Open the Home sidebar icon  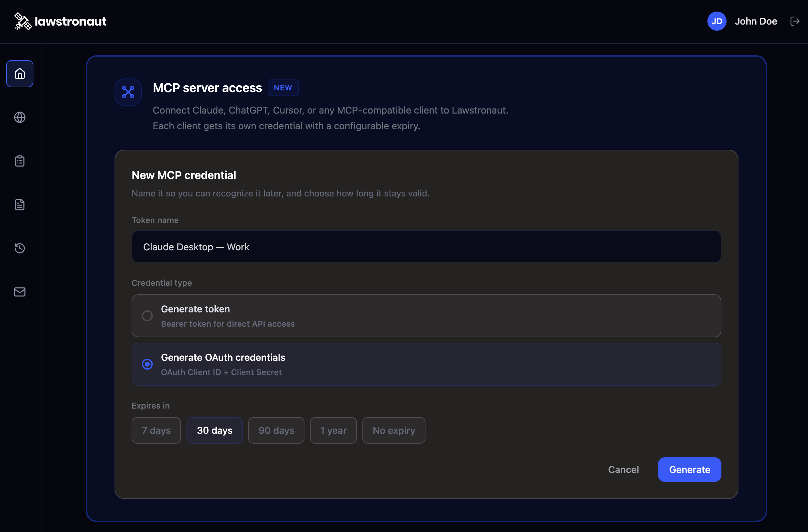pyautogui.click(x=20, y=74)
